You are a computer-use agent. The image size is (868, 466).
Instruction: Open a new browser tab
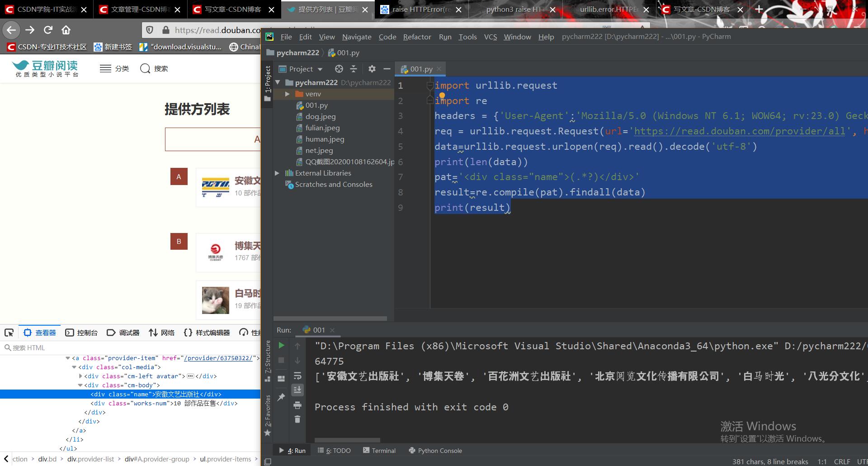click(759, 9)
